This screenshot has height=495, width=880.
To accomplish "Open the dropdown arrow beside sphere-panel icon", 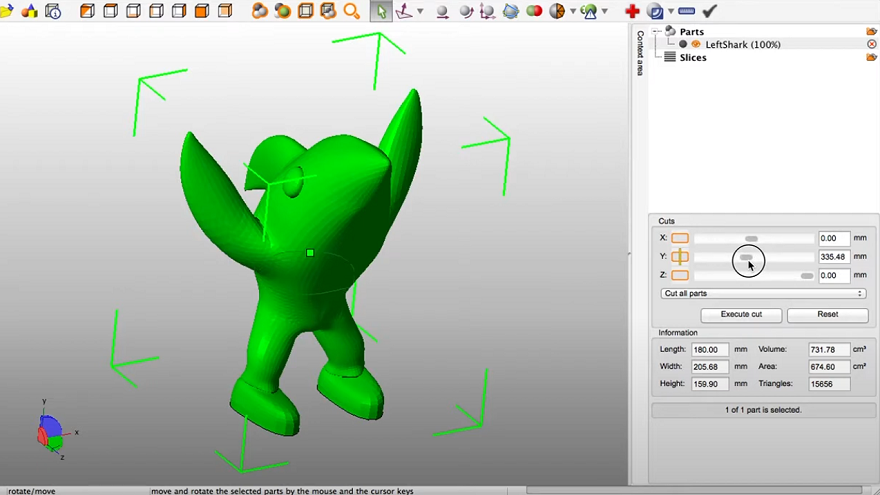I will [671, 11].
